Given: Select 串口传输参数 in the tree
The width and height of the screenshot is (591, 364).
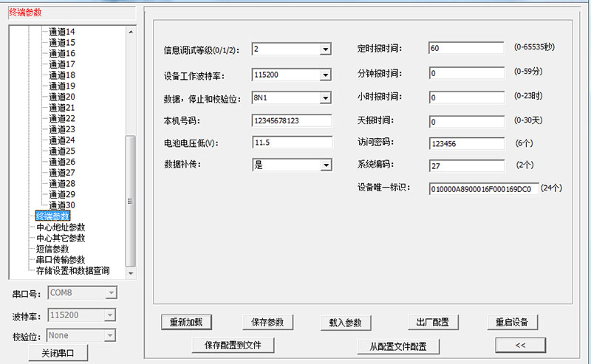Looking at the screenshot, I should pos(61,260).
